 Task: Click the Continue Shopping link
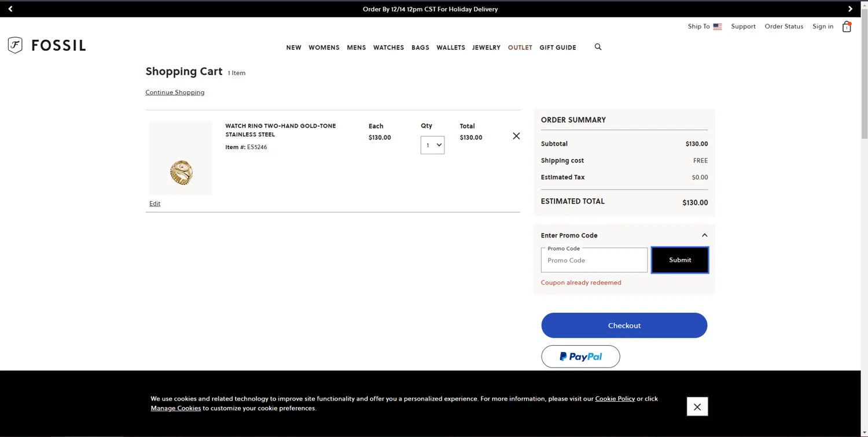click(x=175, y=92)
